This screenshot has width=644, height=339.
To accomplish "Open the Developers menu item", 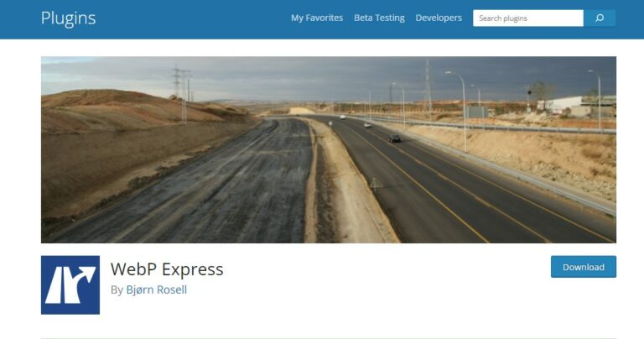I will click(439, 18).
